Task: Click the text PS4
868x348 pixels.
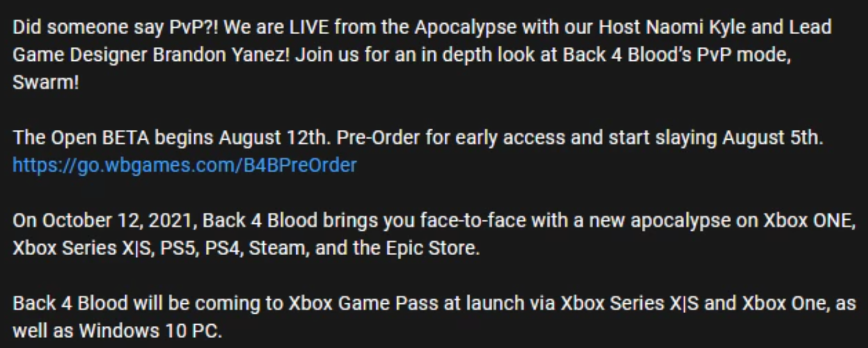Action: (x=222, y=248)
